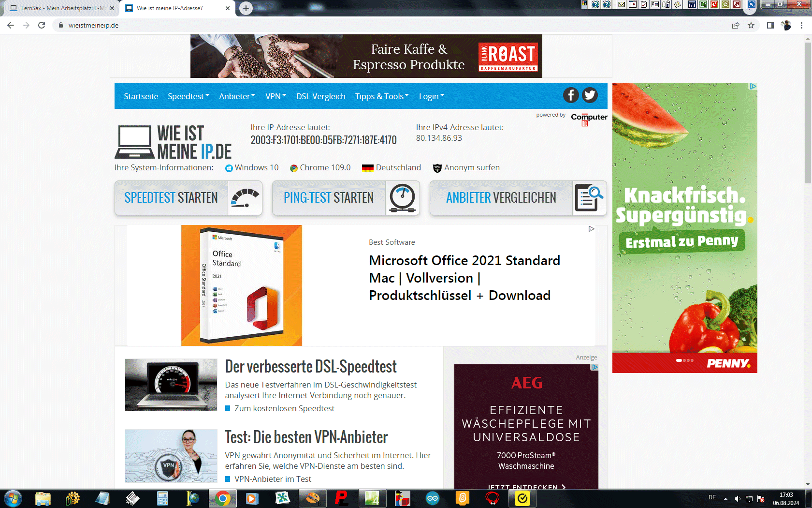Create new mail message via envelope icon
The width and height of the screenshot is (812, 508).
point(622,4)
